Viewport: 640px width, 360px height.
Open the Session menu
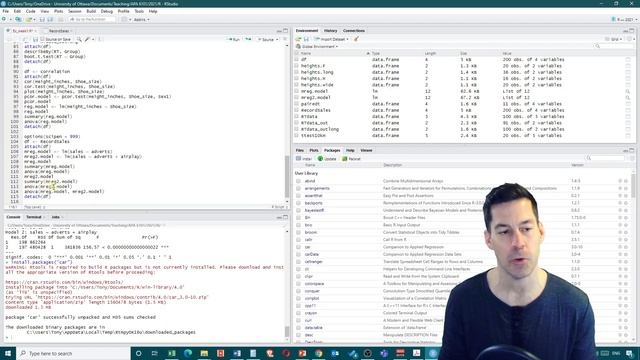74,11
